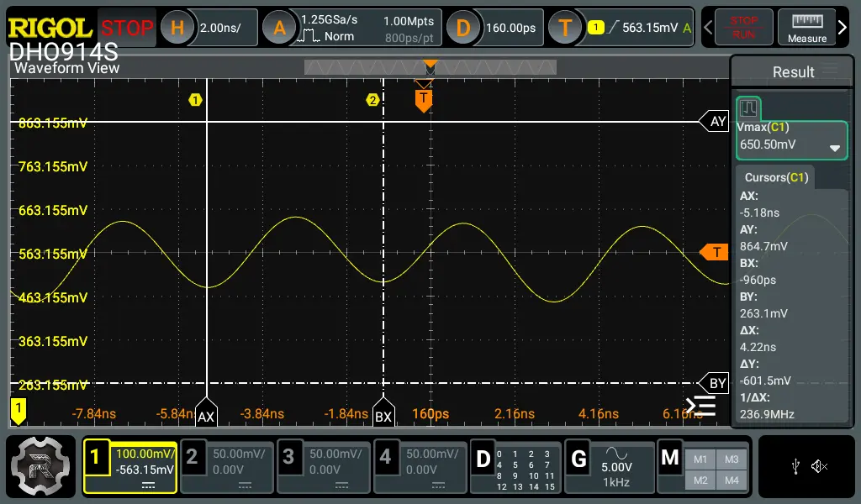Open the trigger T settings icon
The height and width of the screenshot is (504, 861).
565,28
